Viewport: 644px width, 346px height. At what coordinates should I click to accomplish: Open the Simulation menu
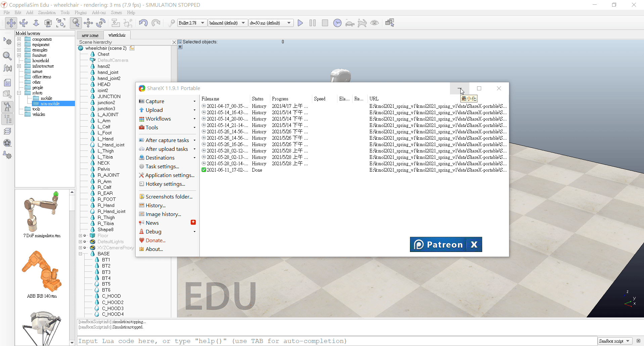point(47,13)
